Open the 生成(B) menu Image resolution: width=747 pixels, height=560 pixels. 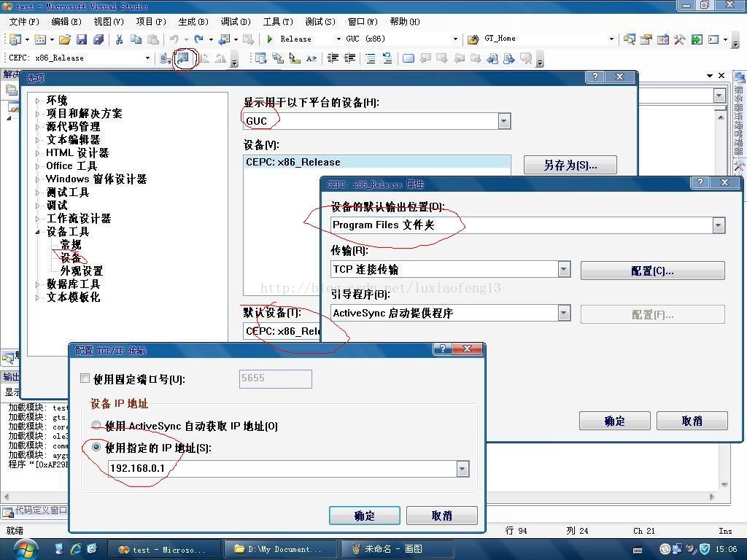pyautogui.click(x=193, y=21)
